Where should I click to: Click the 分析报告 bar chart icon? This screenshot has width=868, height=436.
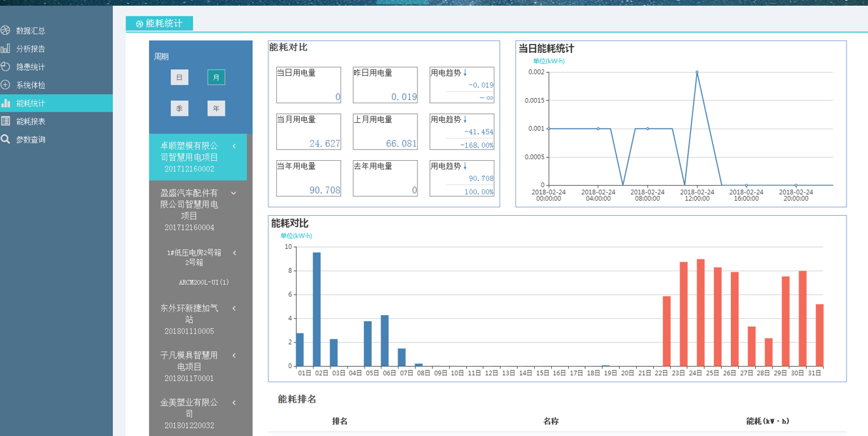pyautogui.click(x=5, y=48)
